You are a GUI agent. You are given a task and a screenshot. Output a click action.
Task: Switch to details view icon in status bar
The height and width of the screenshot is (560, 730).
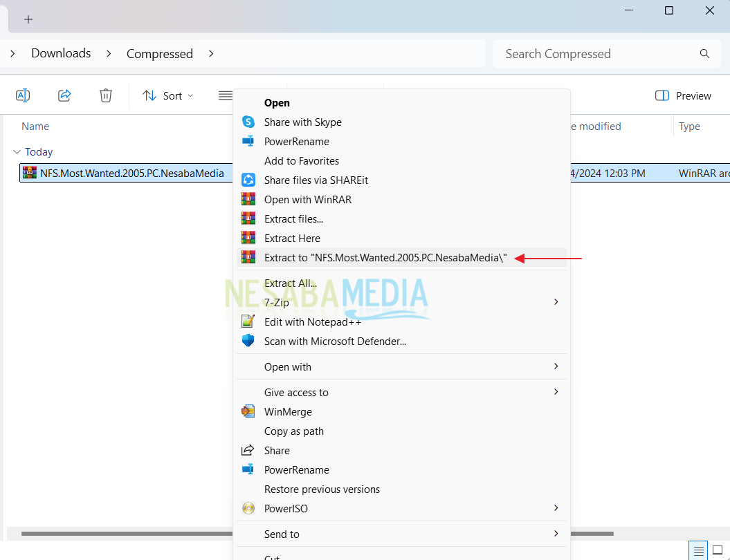coord(698,551)
